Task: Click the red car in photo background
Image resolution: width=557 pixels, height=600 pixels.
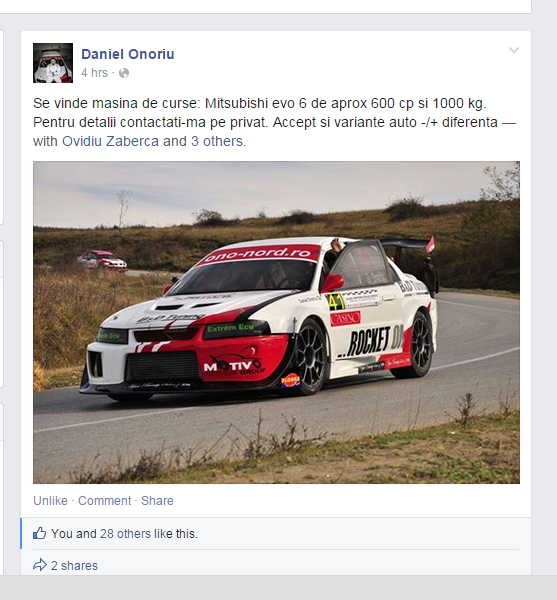Action: pos(102,261)
